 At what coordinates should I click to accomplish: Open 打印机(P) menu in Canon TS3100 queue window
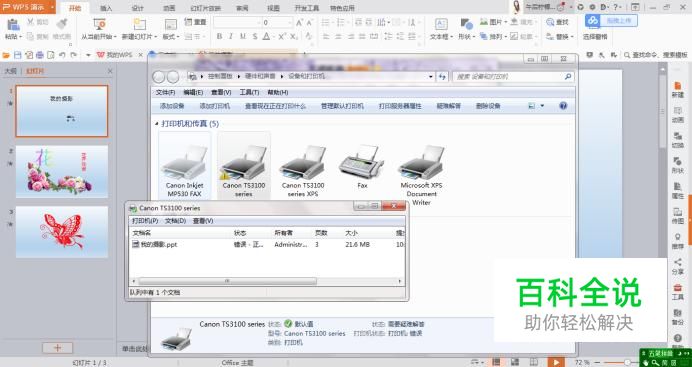click(x=145, y=221)
